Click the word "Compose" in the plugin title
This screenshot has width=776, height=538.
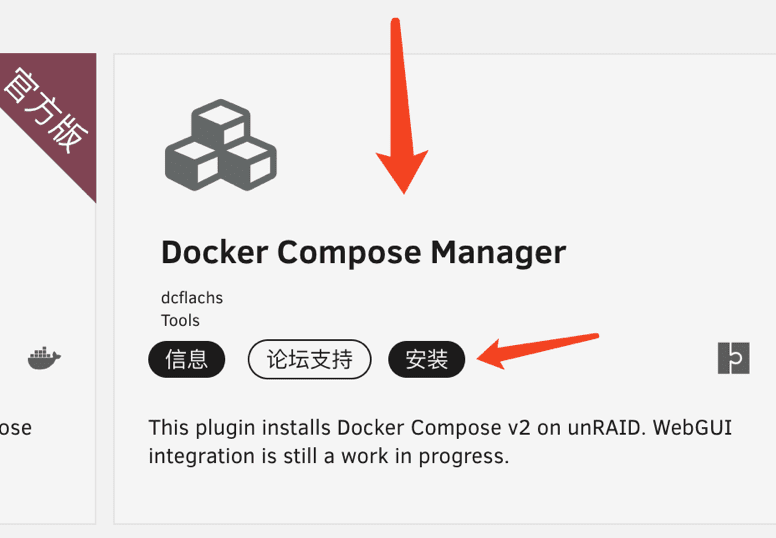click(349, 252)
